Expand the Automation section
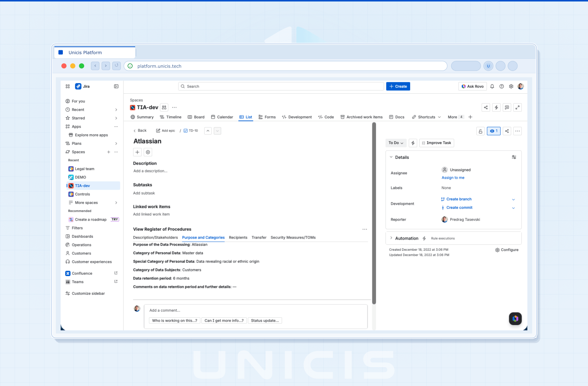Image resolution: width=588 pixels, height=386 pixels. pos(391,238)
